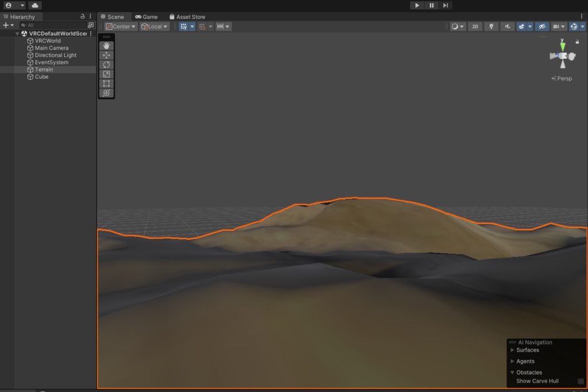Select the combined Transform tool
The height and width of the screenshot is (392, 588).
[106, 92]
